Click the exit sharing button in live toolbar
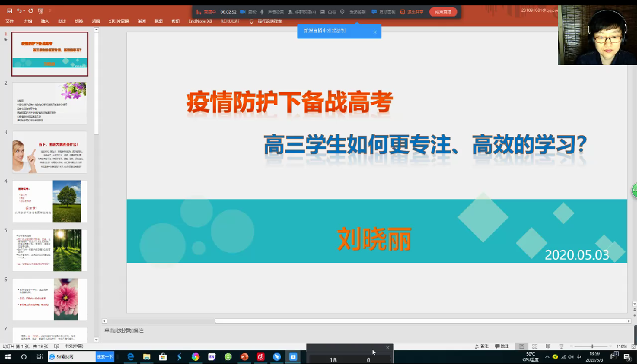637x364 pixels. click(x=411, y=12)
